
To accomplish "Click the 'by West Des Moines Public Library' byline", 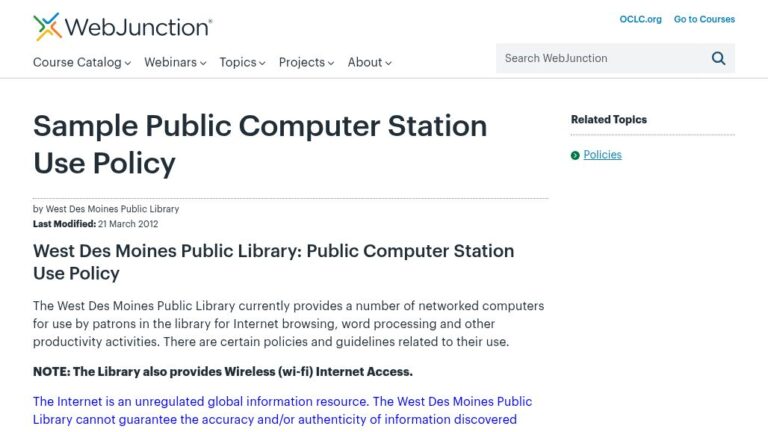I will [x=106, y=209].
